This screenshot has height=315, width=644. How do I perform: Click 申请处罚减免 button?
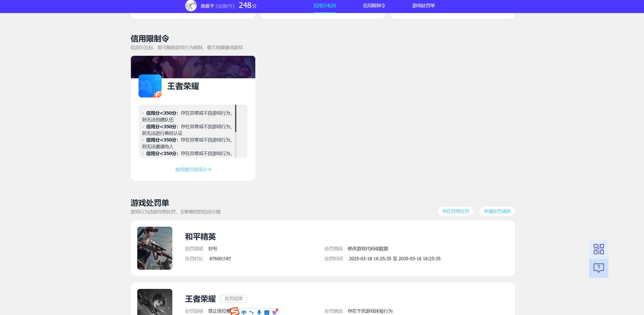click(497, 211)
